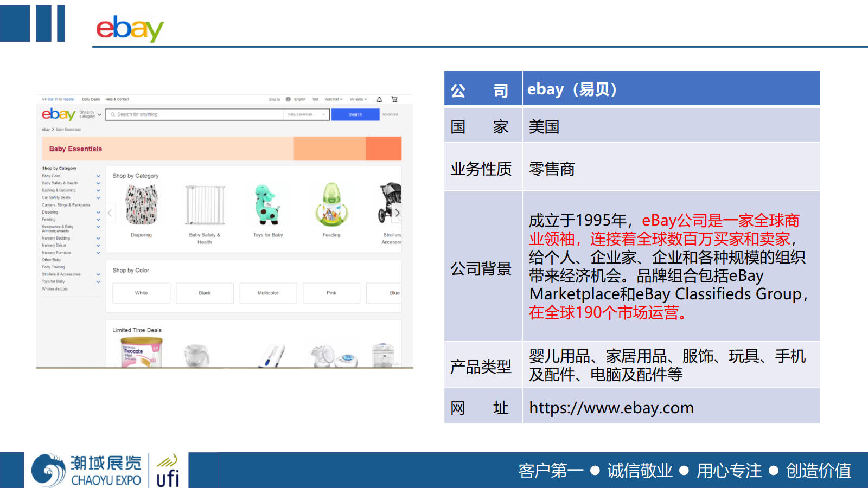Open the Strollers stroller thumbnail
868x488 pixels.
pyautogui.click(x=390, y=203)
